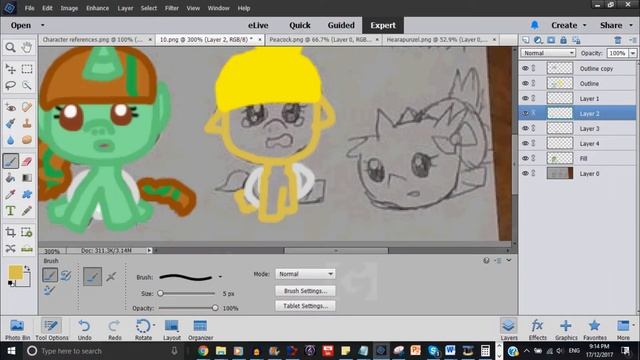640x360 pixels.
Task: Select the Quick Selection tool
Action: pyautogui.click(x=27, y=85)
